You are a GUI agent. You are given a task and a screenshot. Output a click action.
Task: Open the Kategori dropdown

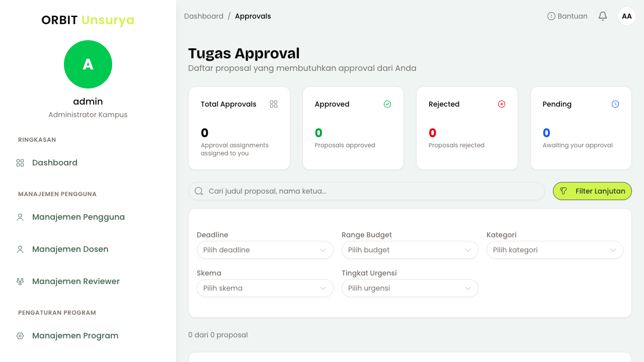pyautogui.click(x=555, y=250)
